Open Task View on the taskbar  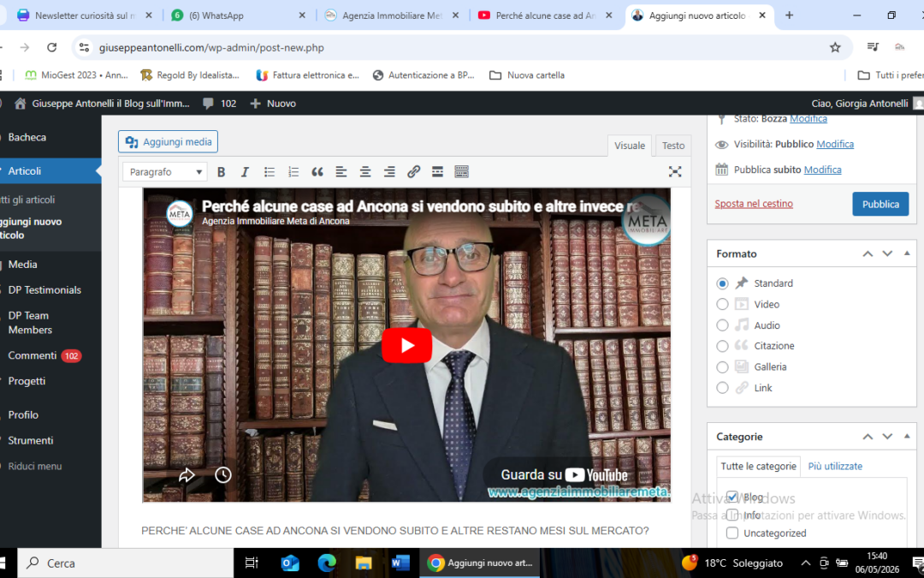(252, 563)
